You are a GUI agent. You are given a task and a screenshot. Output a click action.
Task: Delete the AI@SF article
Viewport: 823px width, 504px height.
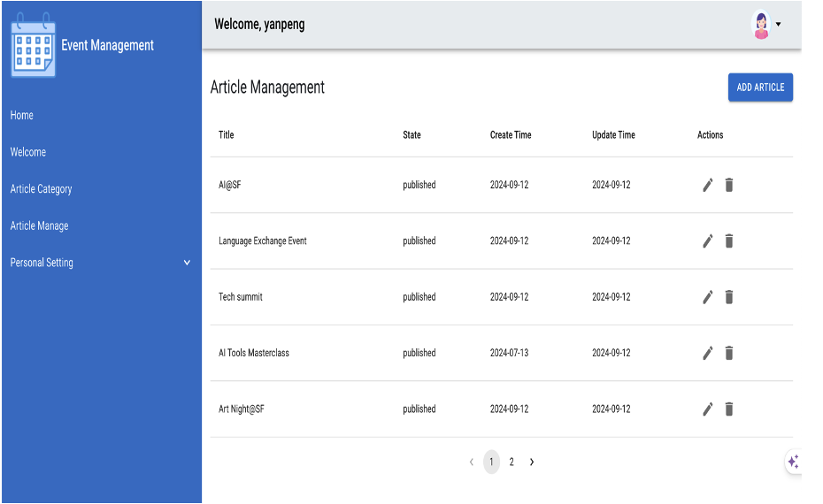coord(729,185)
